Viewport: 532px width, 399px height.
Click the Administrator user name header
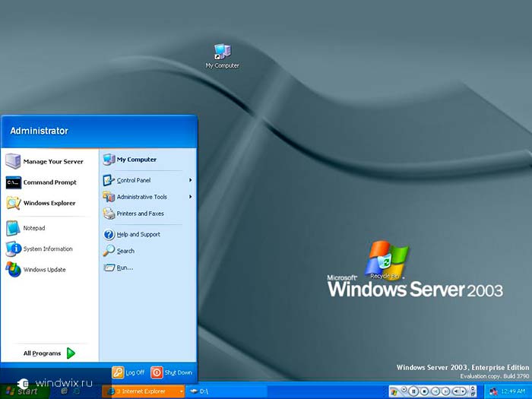pyautogui.click(x=39, y=131)
